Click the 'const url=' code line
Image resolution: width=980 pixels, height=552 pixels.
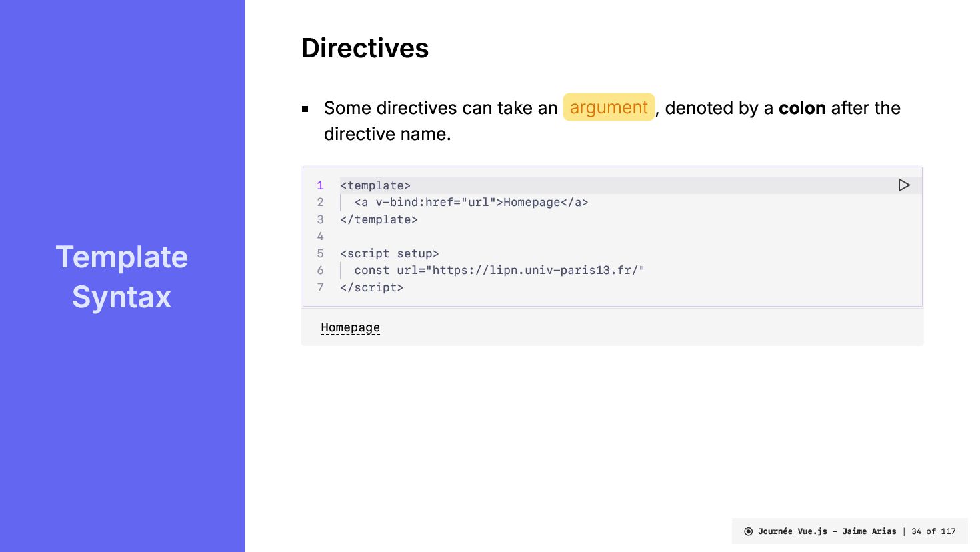499,270
